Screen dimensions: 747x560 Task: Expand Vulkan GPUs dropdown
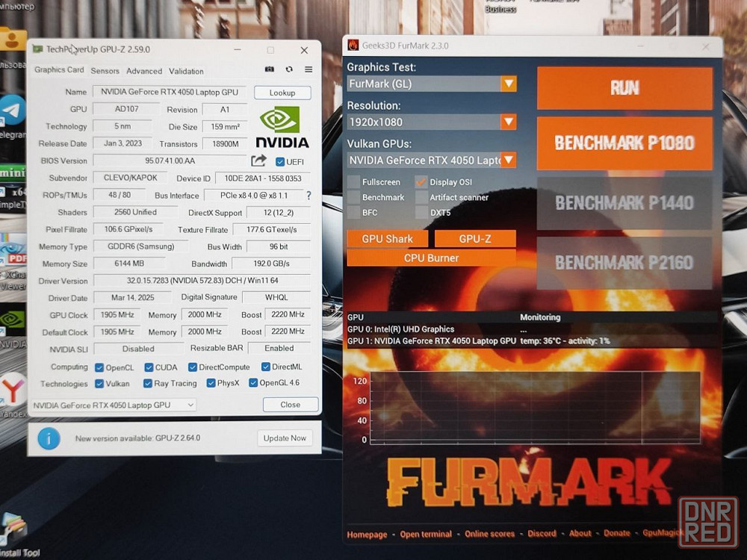pos(508,160)
